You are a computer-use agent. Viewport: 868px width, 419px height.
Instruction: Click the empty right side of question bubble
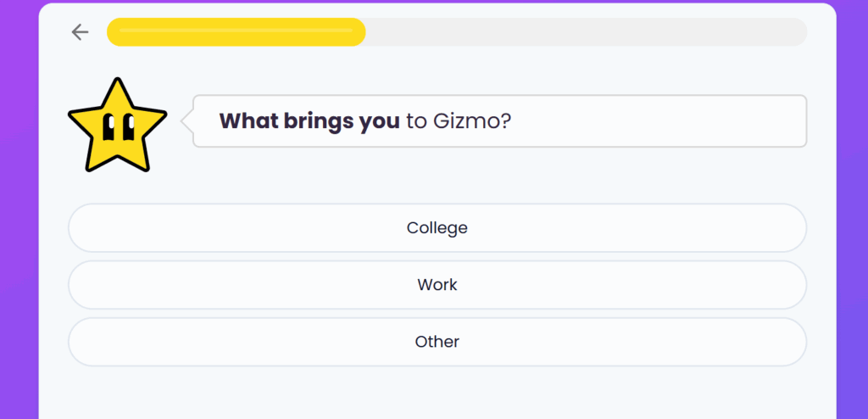tap(678, 121)
